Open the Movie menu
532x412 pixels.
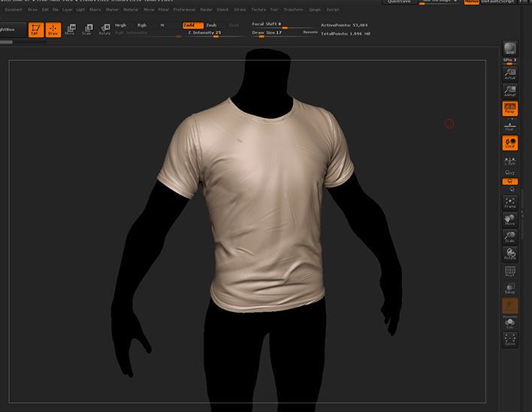pyautogui.click(x=149, y=10)
